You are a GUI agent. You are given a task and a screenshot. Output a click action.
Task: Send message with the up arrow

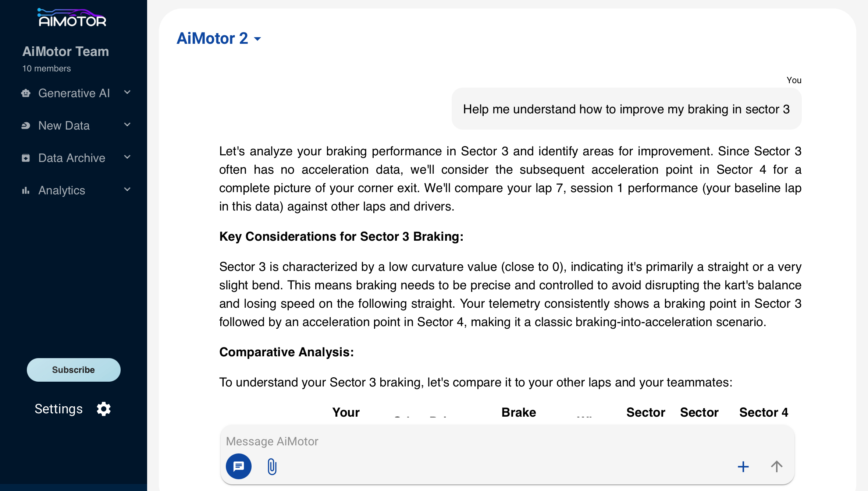776,467
